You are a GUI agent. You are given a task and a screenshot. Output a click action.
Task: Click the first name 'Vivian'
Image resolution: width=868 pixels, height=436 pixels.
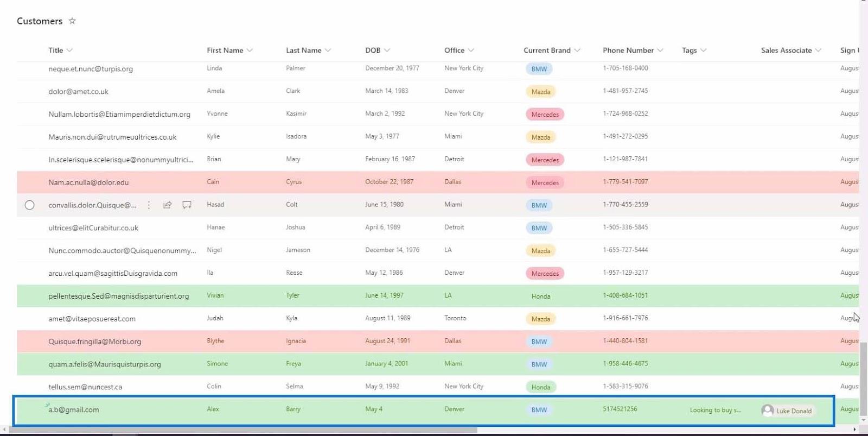click(215, 295)
